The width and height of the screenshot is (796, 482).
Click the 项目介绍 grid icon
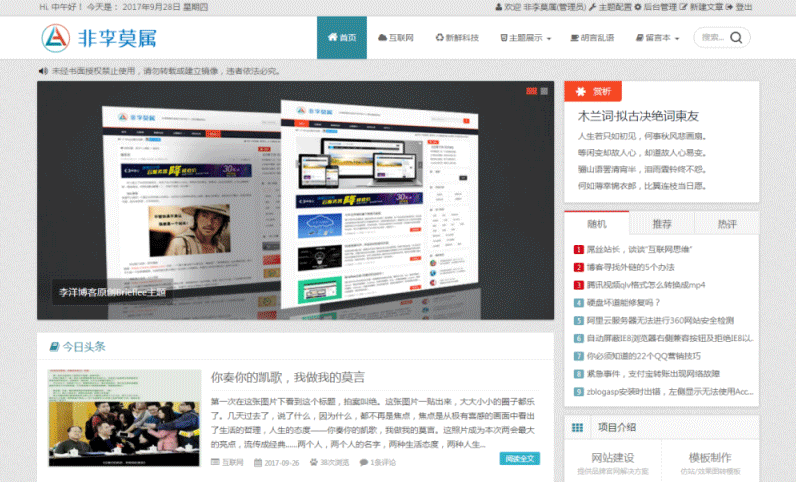(x=577, y=428)
